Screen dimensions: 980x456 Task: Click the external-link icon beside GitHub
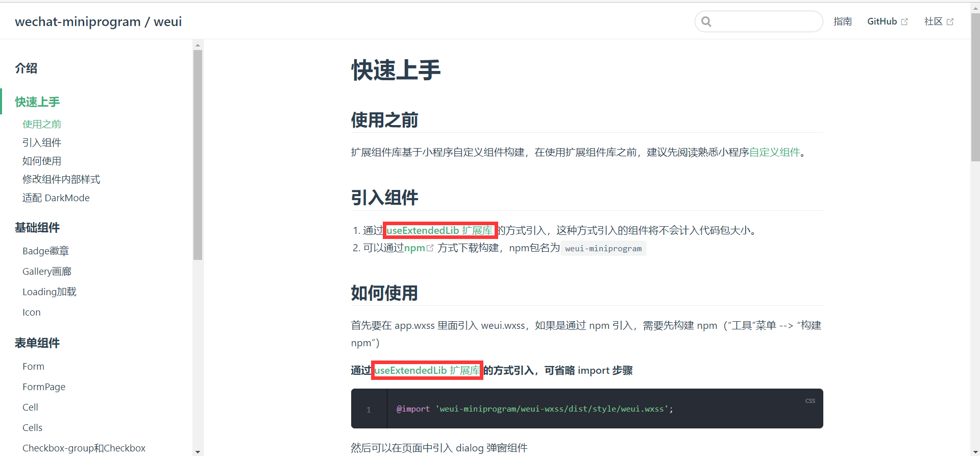(x=904, y=22)
